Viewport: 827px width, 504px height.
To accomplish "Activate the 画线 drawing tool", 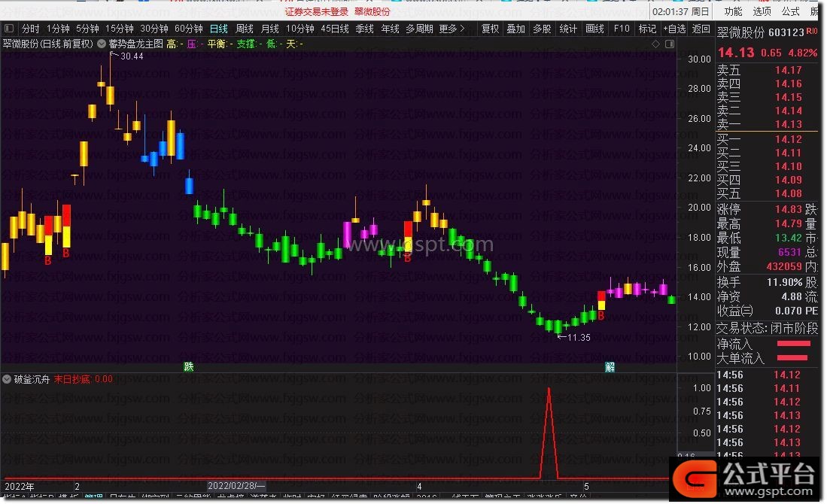I will tap(594, 29).
